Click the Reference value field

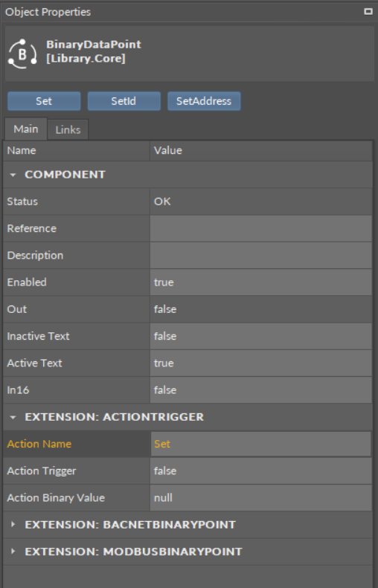click(261, 228)
